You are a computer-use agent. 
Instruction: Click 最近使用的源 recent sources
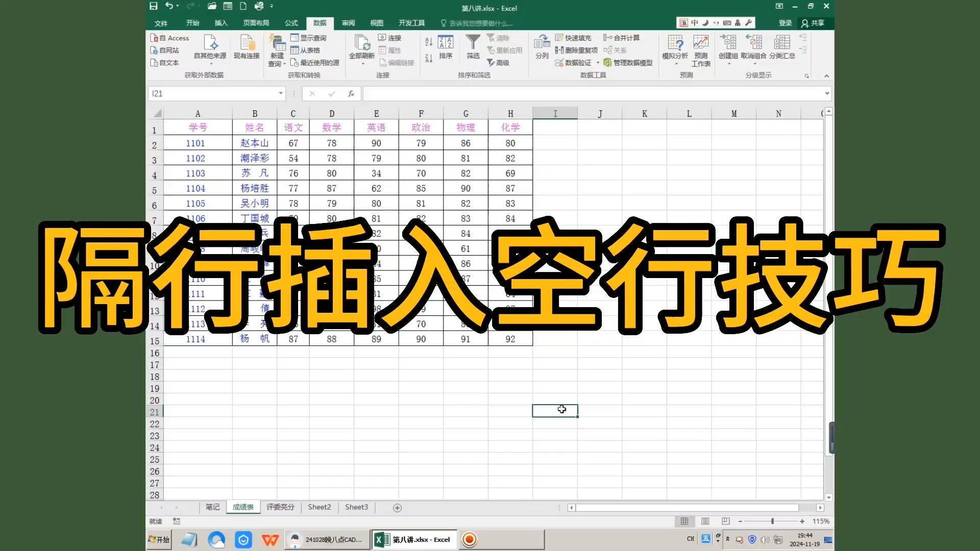pos(315,62)
